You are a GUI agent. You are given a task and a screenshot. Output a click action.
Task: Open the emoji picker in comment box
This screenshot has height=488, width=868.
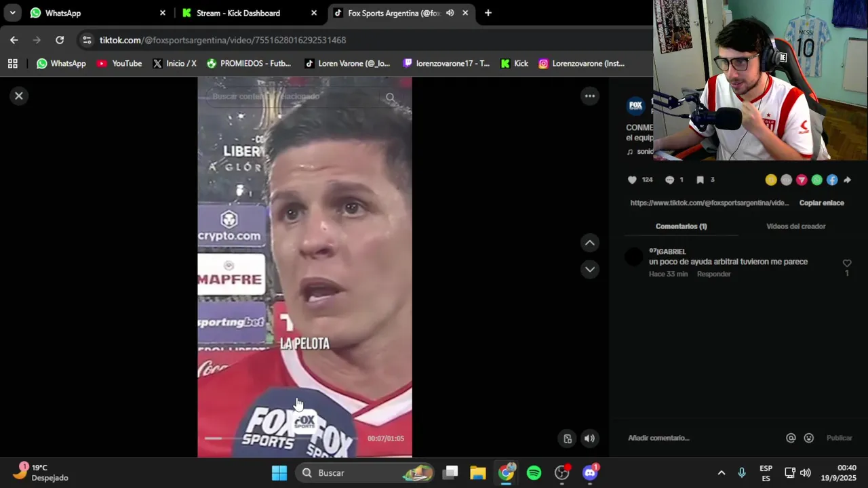808,438
